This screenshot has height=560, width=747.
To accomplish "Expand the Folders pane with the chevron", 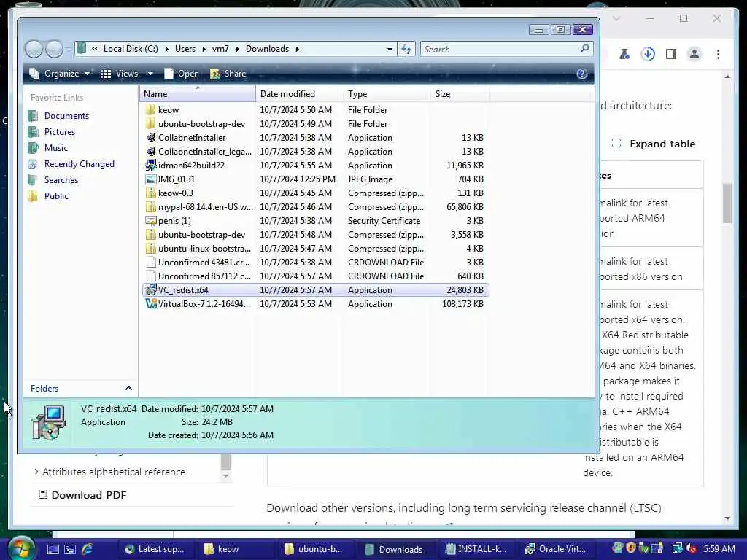I will [128, 389].
